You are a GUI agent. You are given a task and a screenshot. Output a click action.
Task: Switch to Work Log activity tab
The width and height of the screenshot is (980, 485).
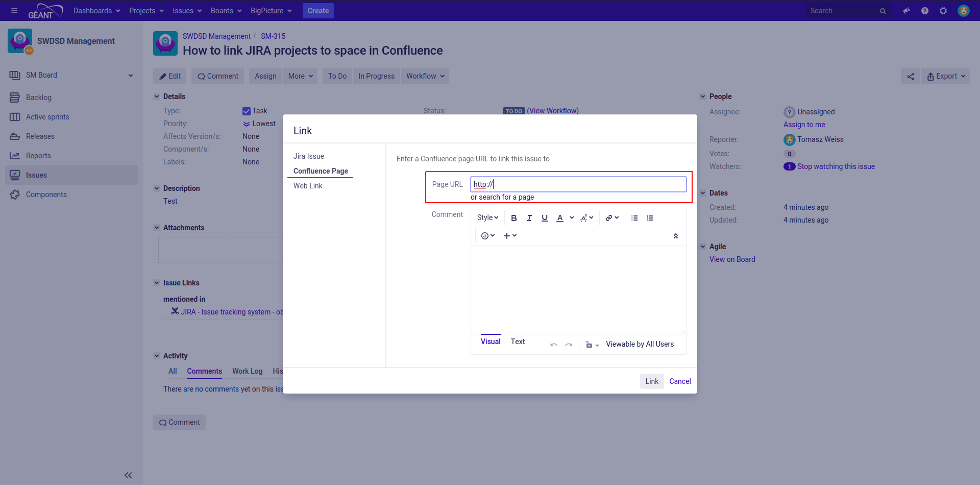coord(247,371)
